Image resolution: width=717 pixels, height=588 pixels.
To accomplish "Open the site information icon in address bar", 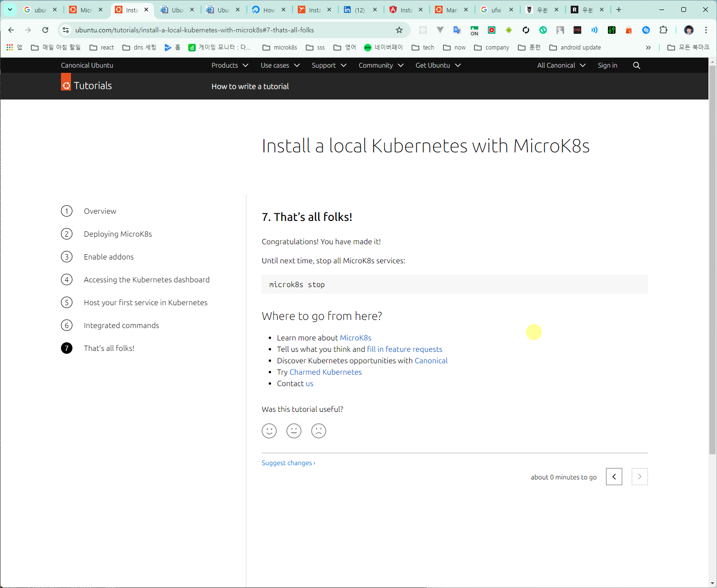I will click(x=66, y=30).
